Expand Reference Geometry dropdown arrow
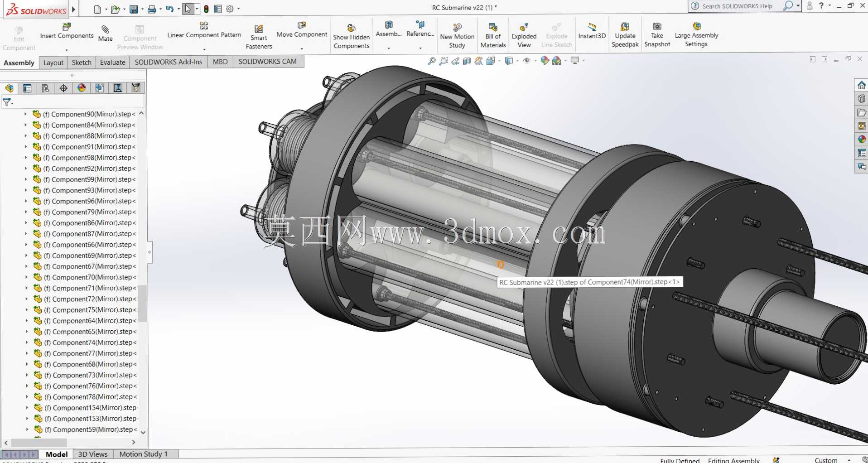This screenshot has width=868, height=463. (x=420, y=48)
